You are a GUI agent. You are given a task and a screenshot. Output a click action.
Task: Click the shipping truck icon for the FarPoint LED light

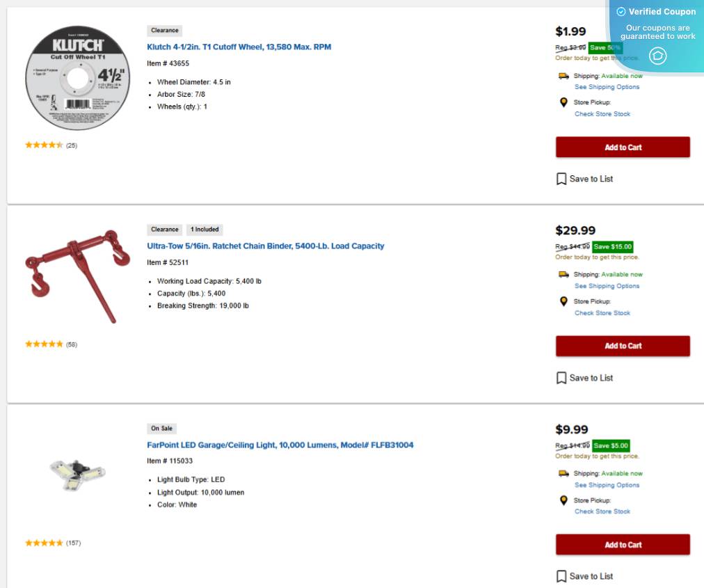click(563, 473)
